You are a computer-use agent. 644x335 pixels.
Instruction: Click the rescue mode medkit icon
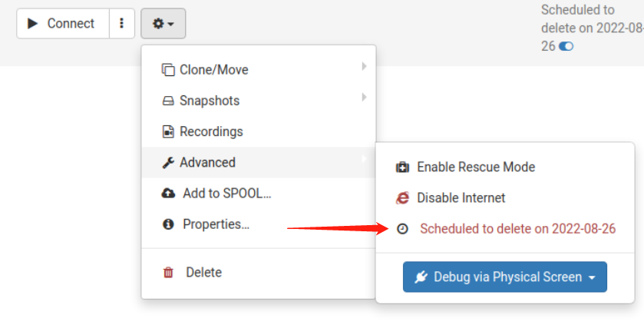click(x=402, y=167)
